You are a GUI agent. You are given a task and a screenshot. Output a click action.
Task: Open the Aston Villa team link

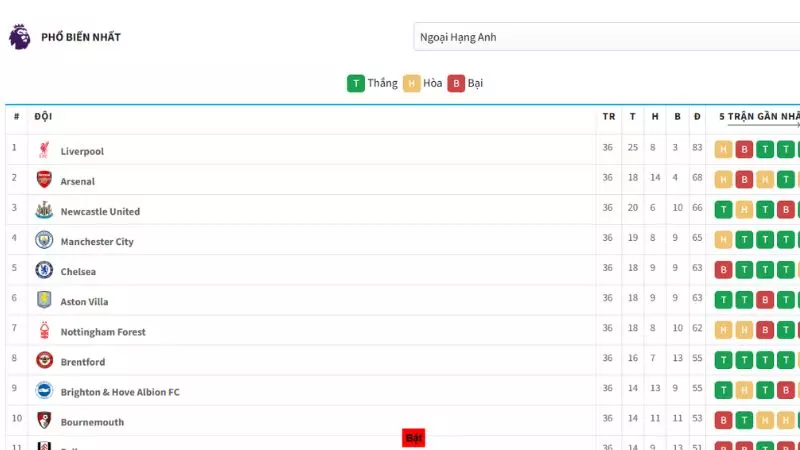84,302
